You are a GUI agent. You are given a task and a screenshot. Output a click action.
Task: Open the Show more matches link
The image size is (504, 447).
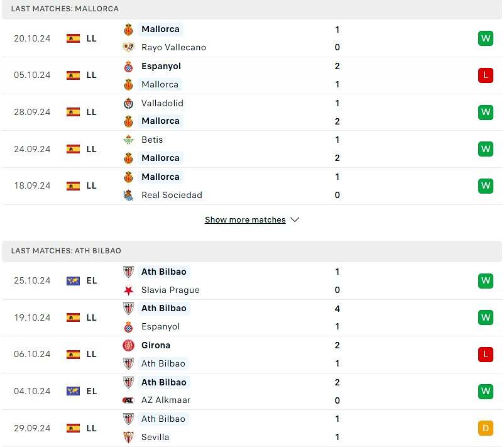point(245,220)
